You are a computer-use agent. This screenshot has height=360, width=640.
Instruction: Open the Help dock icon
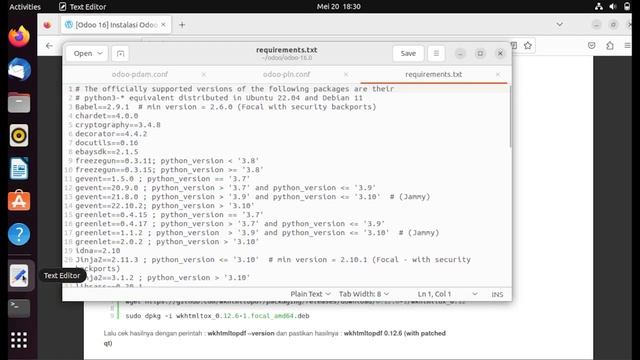(x=19, y=234)
